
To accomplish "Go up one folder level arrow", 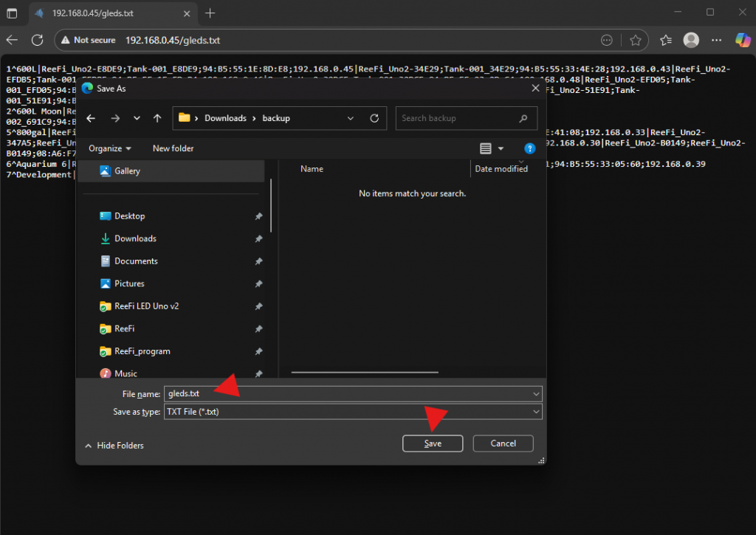I will coord(157,118).
